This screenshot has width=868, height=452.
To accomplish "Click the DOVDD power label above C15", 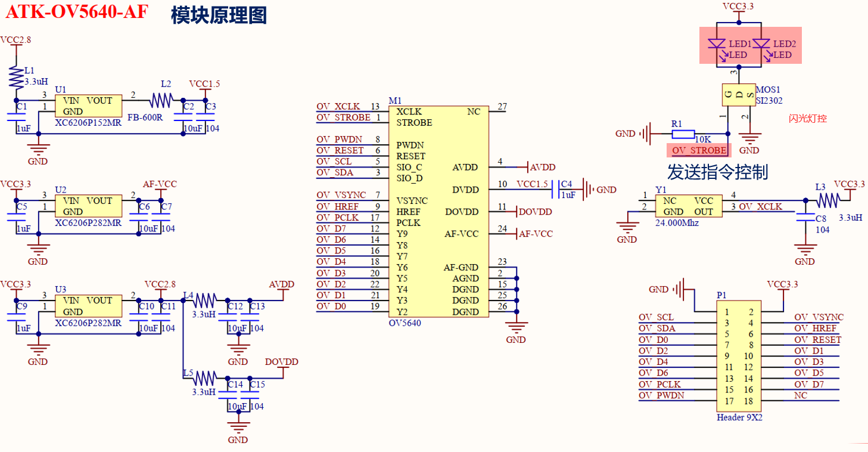I will [282, 362].
